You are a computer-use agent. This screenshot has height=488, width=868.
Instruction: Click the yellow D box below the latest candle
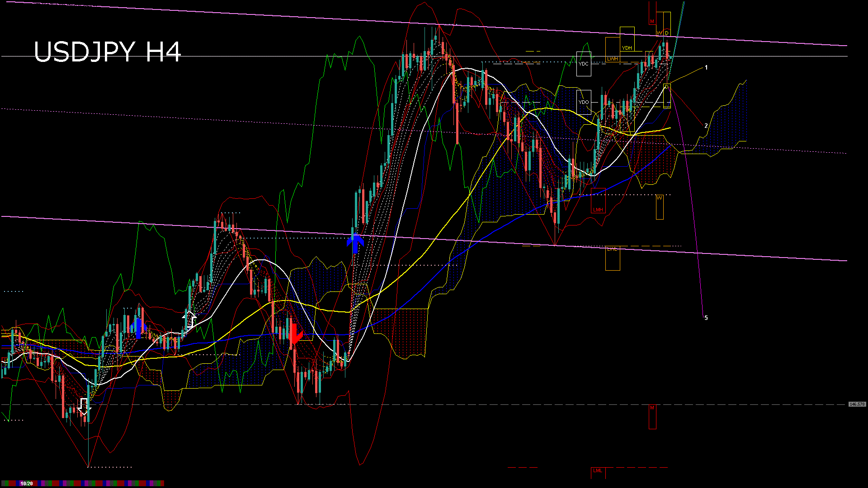coord(667,87)
